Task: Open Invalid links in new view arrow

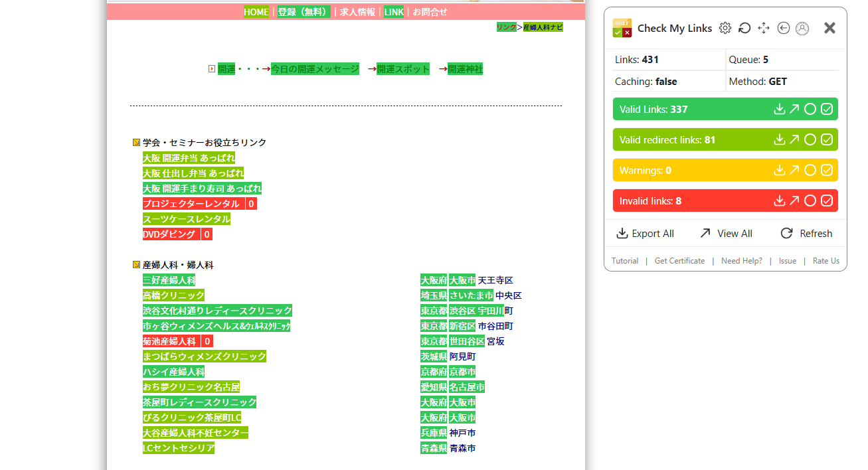Action: (x=794, y=201)
